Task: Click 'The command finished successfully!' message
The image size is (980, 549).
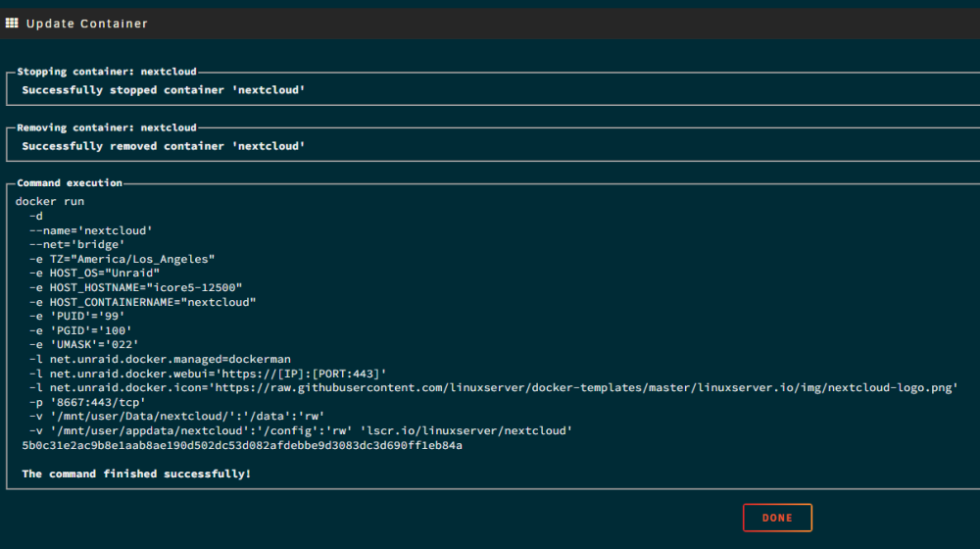Action: 136,474
